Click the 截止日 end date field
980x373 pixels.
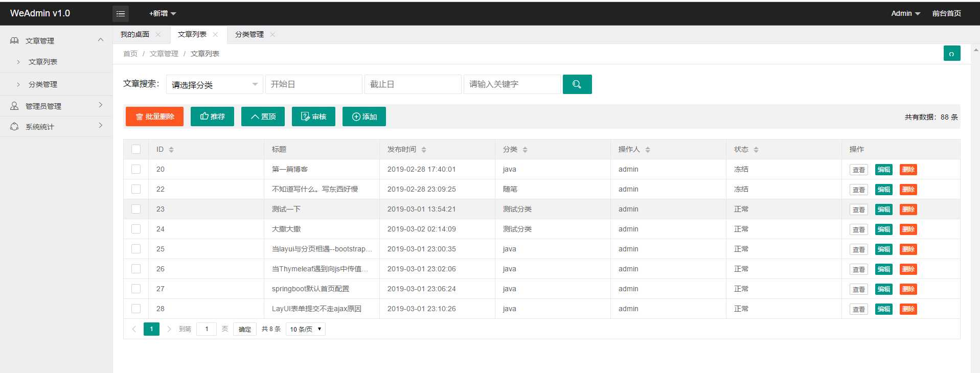[413, 84]
